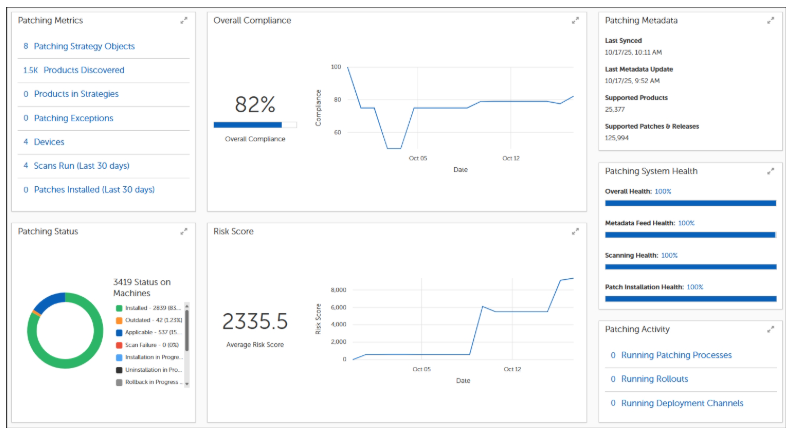This screenshot has height=432, width=790.
Task: Expand the Risk Score panel
Action: click(x=575, y=231)
